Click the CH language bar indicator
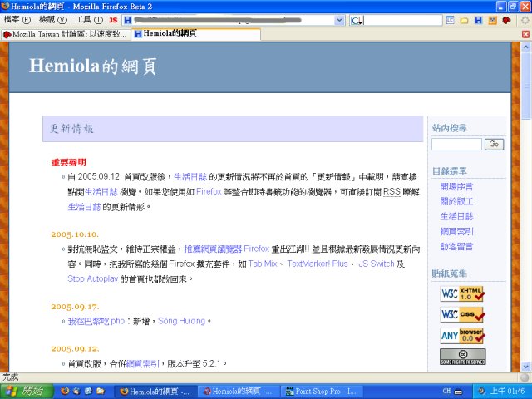The image size is (532, 399). click(446, 391)
